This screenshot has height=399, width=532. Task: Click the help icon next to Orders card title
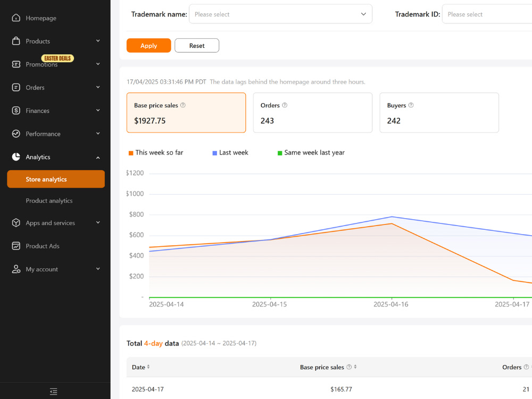coord(285,105)
